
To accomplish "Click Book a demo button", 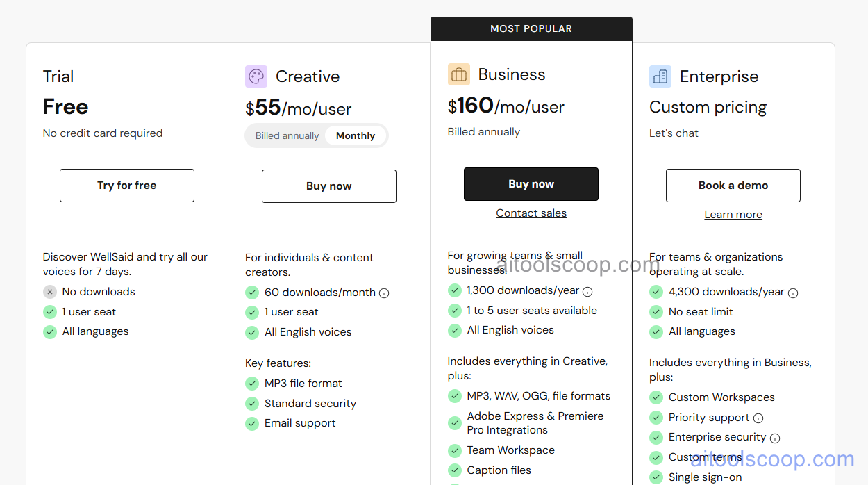I will (733, 186).
